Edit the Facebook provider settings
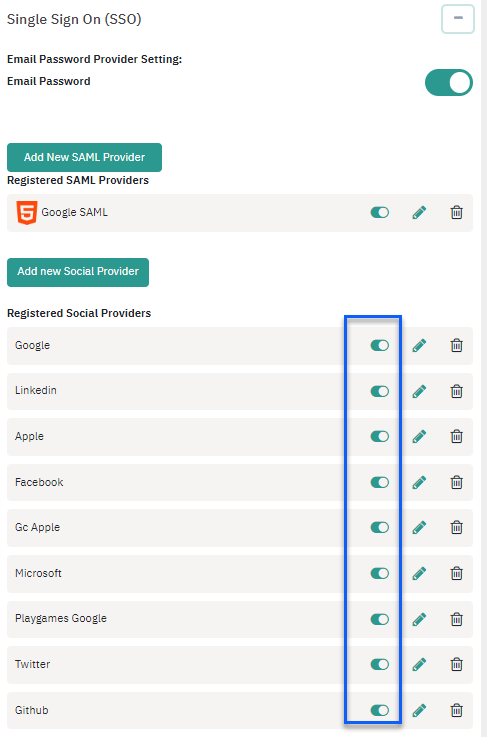The width and height of the screenshot is (487, 737). (x=419, y=482)
